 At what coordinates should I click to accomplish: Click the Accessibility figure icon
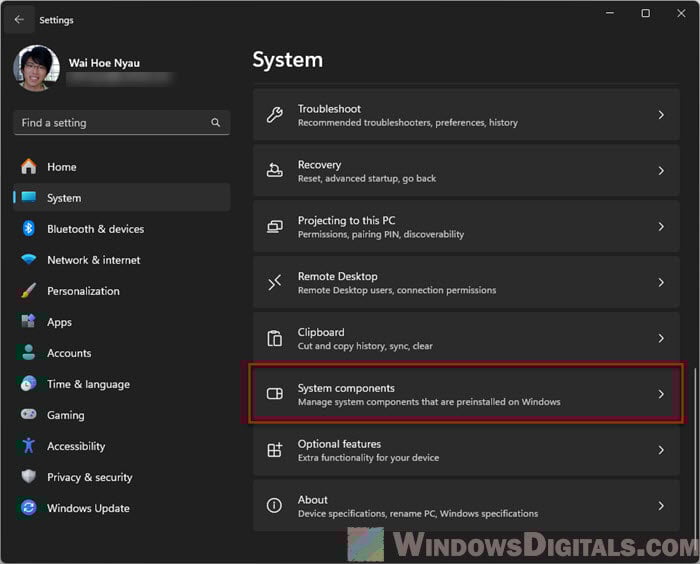click(29, 445)
